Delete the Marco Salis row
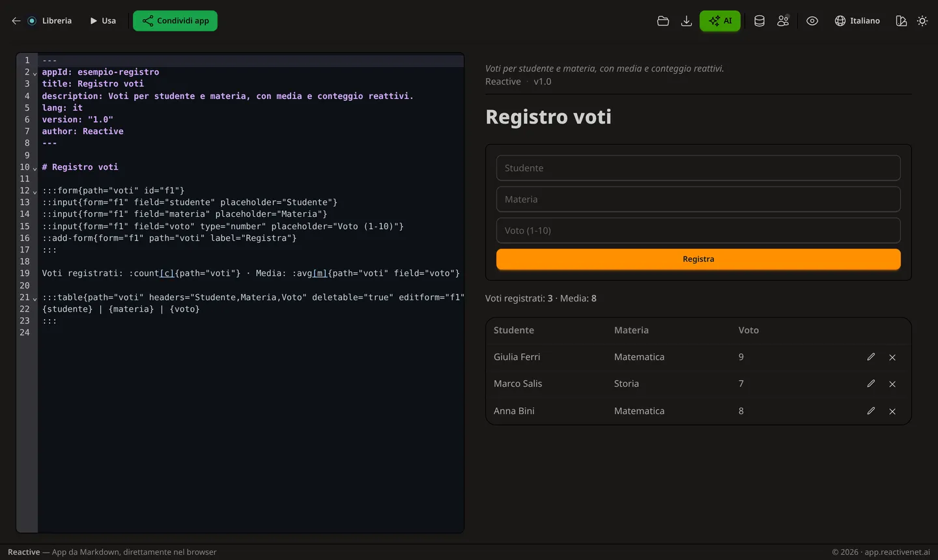 892,384
